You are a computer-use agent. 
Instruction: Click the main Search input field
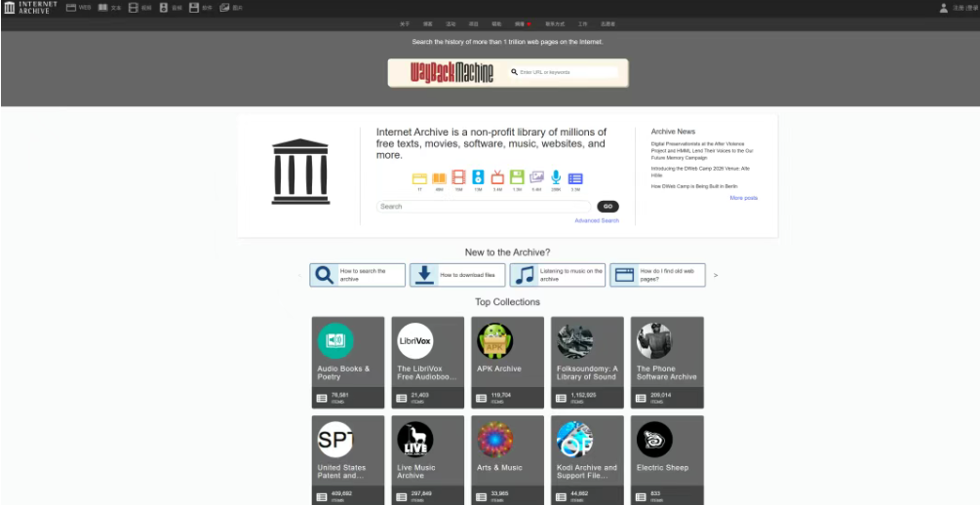pos(483,207)
